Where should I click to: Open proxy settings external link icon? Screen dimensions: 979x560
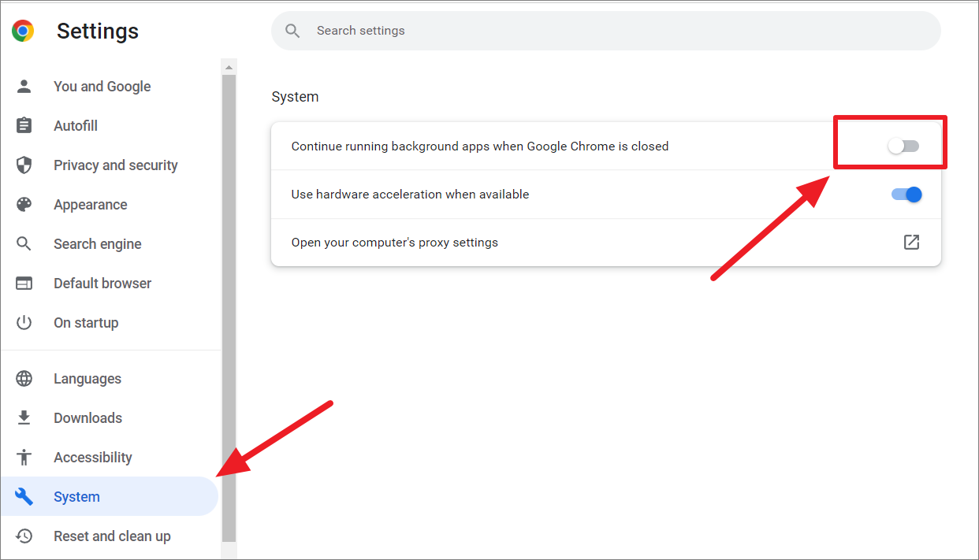click(x=911, y=242)
